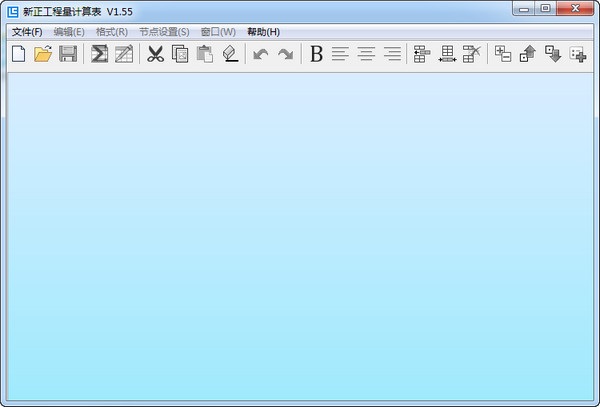The height and width of the screenshot is (407, 600).
Task: Align text left
Action: point(340,54)
